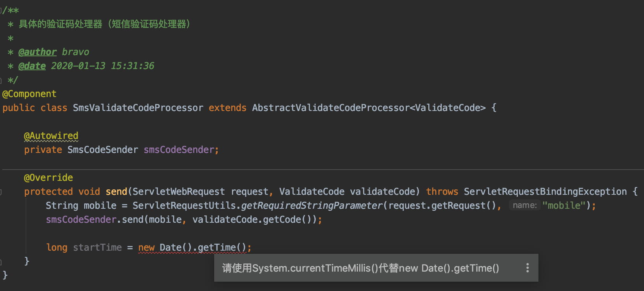Click the @Override annotation
Viewport: 644px width, 291px height.
point(48,178)
